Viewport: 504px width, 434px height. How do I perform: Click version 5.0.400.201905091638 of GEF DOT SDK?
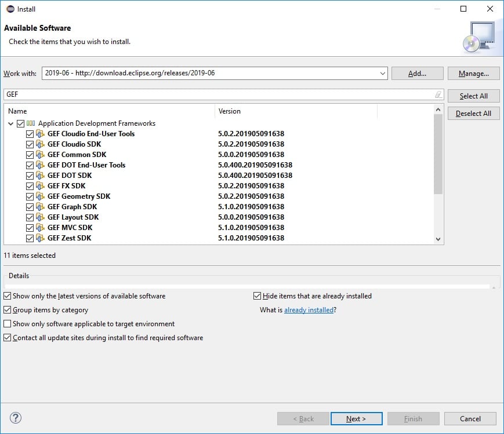[255, 176]
